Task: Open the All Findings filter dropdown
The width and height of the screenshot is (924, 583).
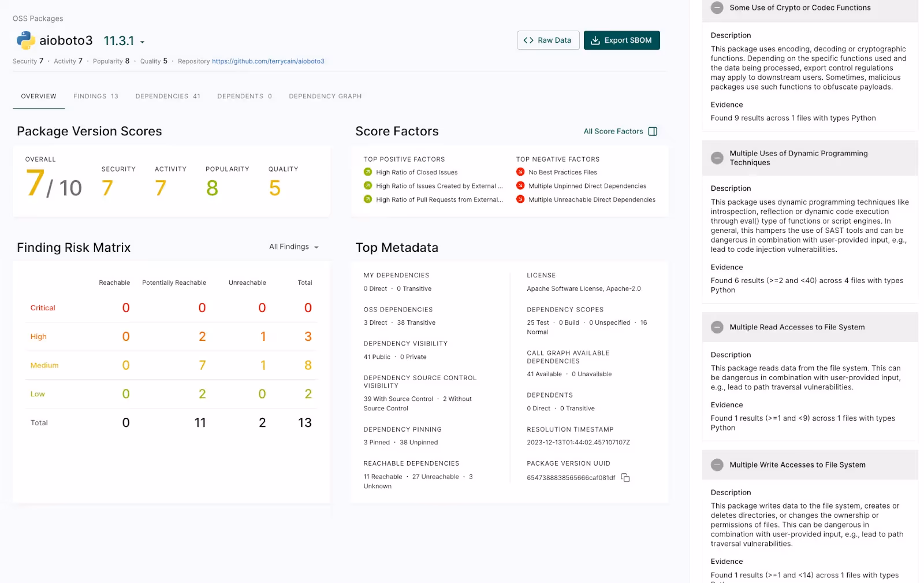Action: (x=293, y=247)
